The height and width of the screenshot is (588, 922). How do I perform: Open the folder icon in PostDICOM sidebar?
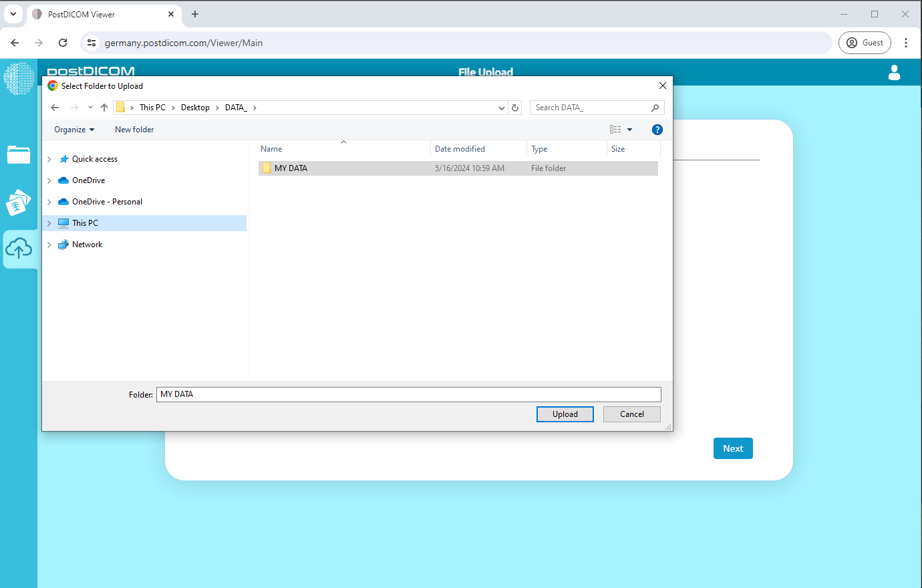click(x=19, y=154)
